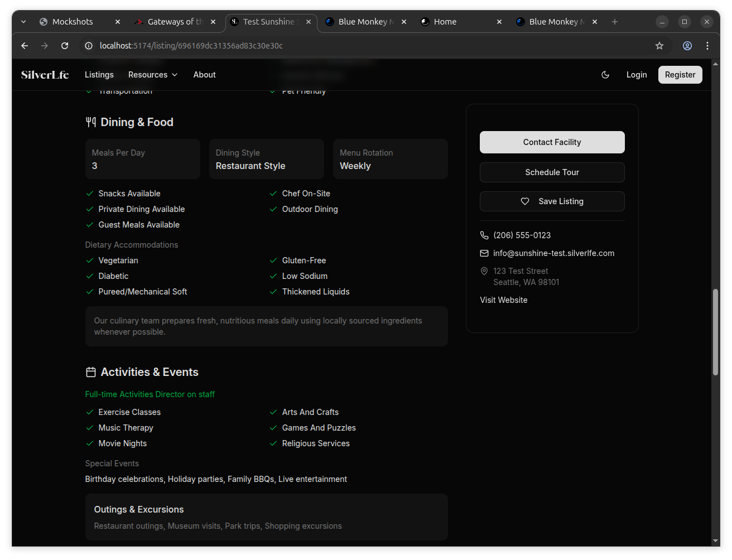Expand the Resources dropdown menu
732x560 pixels.
(153, 75)
